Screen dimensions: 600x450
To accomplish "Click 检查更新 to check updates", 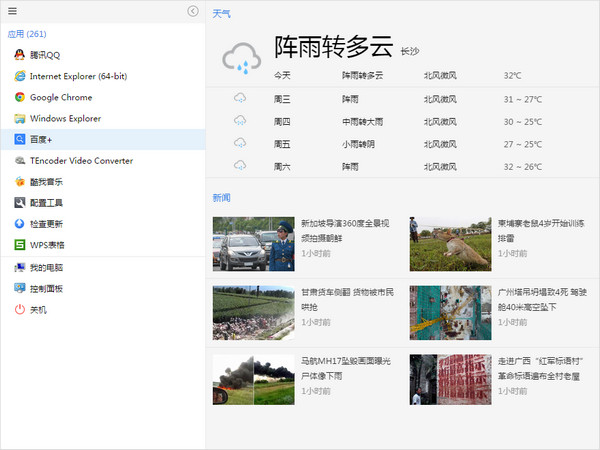I will [46, 223].
